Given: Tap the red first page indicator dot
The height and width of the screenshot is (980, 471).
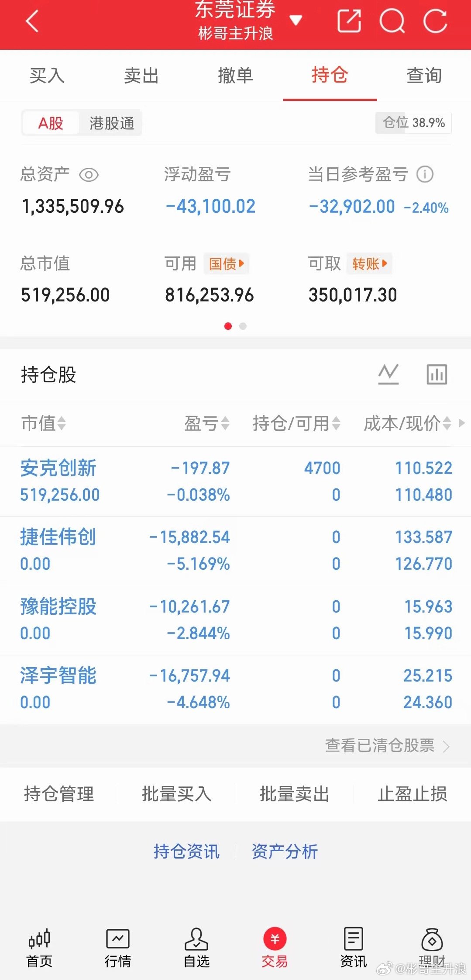Looking at the screenshot, I should coord(228,326).
